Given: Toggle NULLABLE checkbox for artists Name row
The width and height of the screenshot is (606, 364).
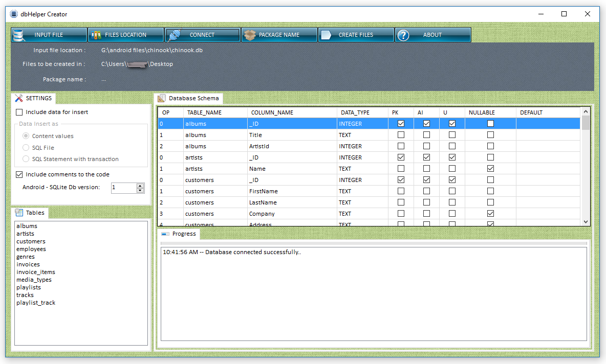Looking at the screenshot, I should (490, 168).
